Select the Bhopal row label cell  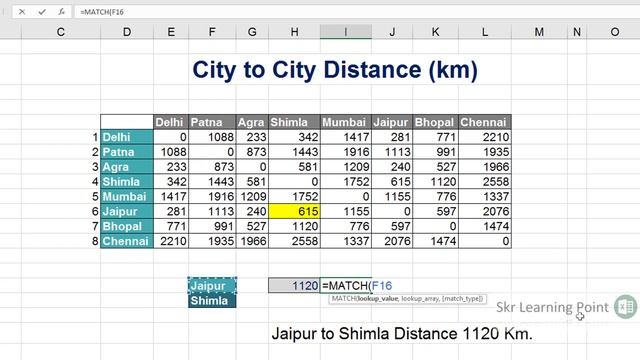pos(127,226)
